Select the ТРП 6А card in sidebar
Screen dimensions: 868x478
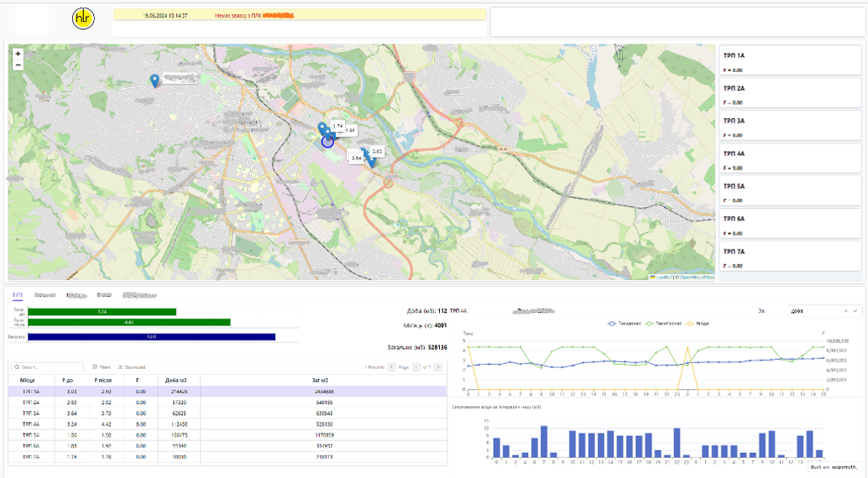pyautogui.click(x=790, y=225)
